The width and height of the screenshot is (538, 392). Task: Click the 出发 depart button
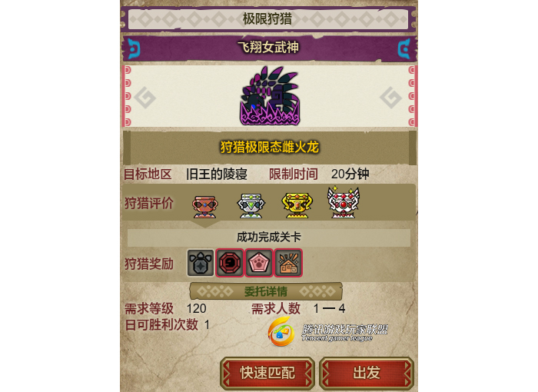coord(367,373)
